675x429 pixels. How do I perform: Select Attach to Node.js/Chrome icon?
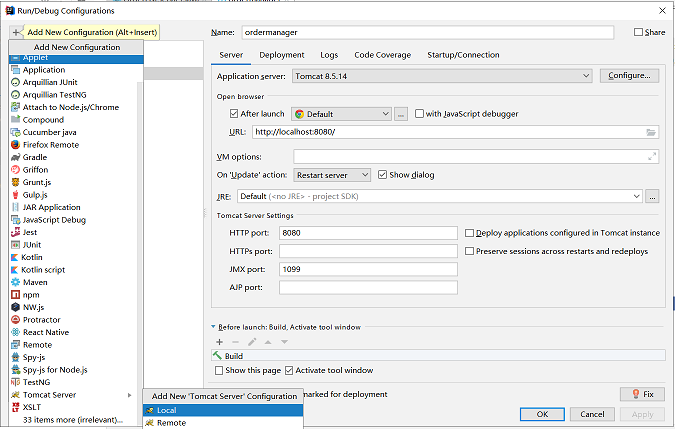tap(15, 107)
